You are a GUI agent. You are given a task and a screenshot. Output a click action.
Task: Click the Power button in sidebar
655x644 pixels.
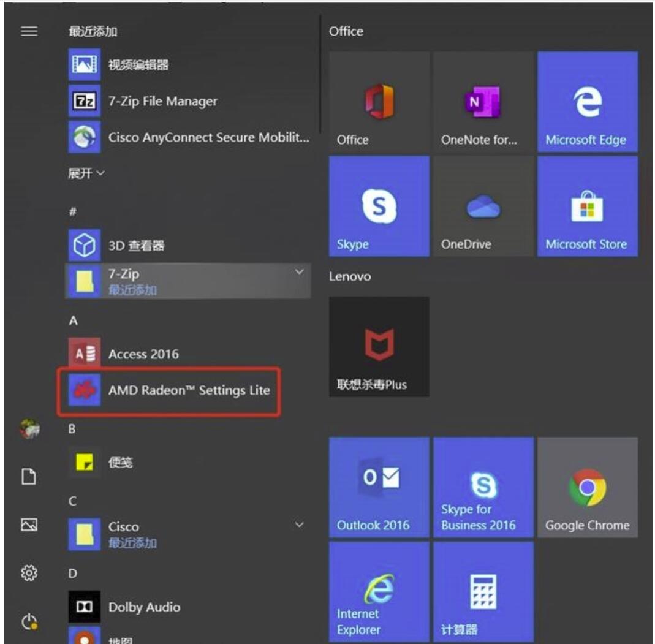tap(29, 622)
